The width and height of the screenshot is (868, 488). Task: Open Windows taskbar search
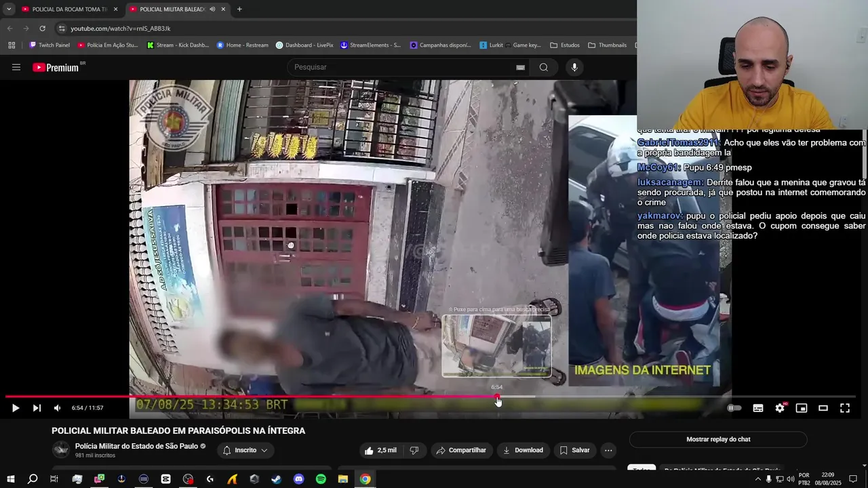[33, 479]
